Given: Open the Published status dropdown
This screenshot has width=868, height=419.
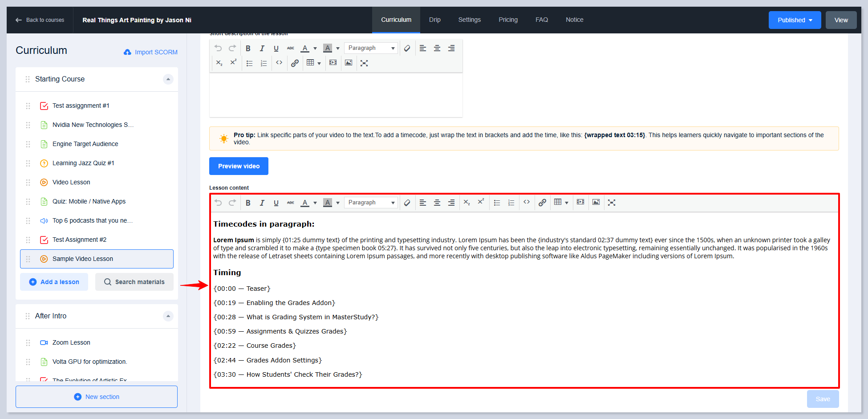Looking at the screenshot, I should point(795,20).
